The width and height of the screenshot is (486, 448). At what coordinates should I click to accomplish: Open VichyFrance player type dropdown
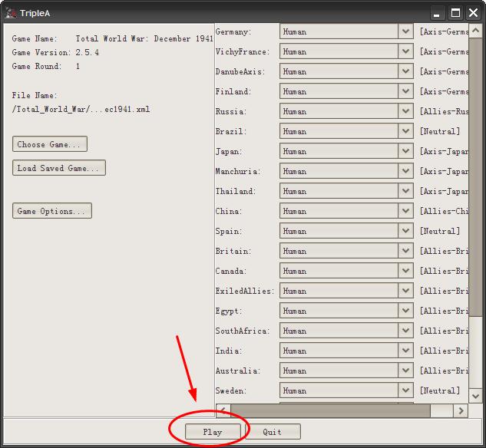coord(346,51)
